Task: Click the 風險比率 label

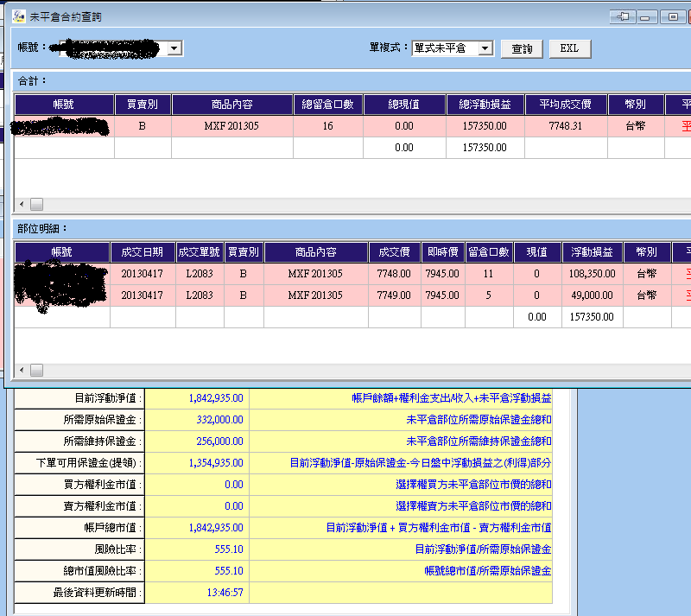Action: (118, 549)
